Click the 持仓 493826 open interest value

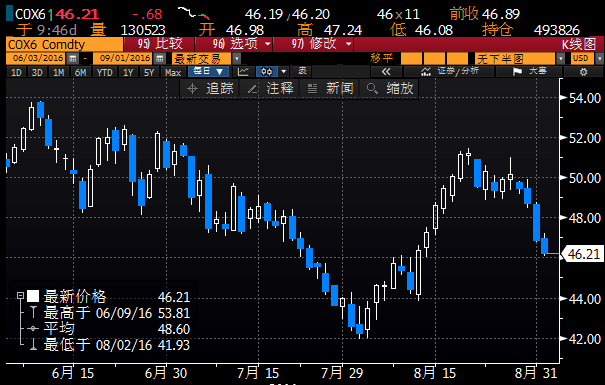531,30
